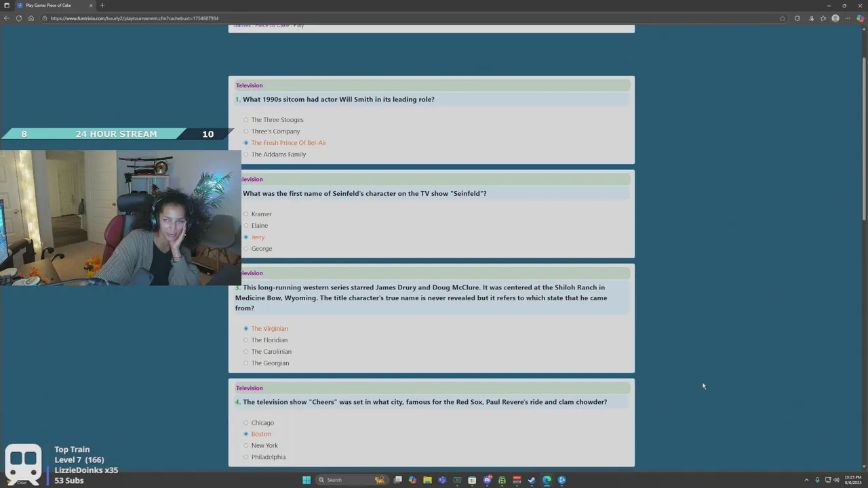The image size is (868, 488).
Task: Select The Georgian option
Action: (x=270, y=363)
